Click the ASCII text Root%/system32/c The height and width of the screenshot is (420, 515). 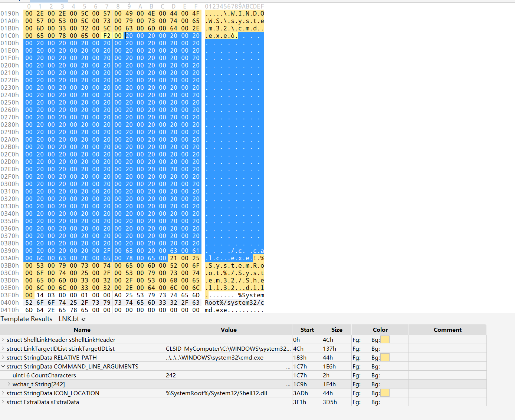(234, 302)
